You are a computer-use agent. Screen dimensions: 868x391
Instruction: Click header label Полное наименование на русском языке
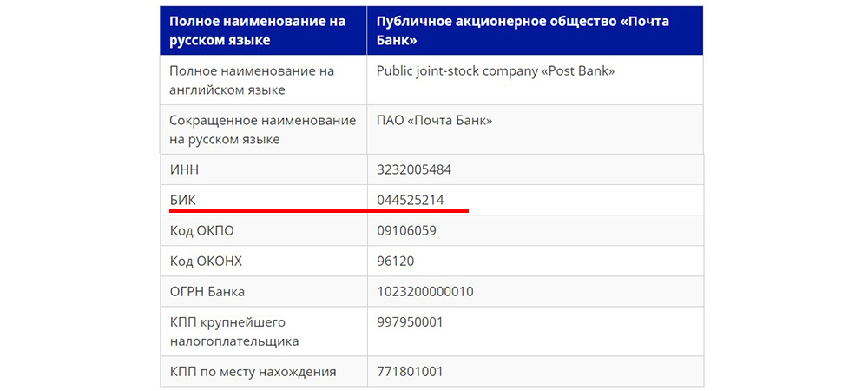coord(258,30)
